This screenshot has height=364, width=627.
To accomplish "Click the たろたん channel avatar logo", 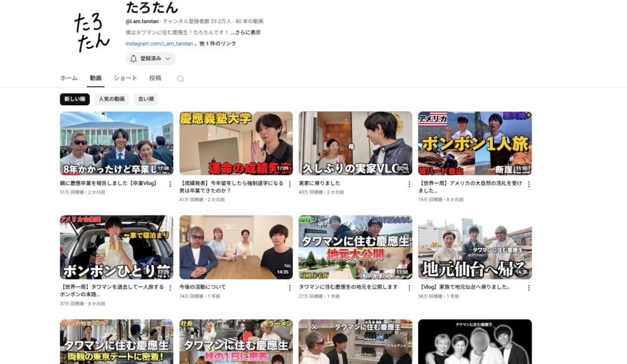I will click(x=92, y=32).
